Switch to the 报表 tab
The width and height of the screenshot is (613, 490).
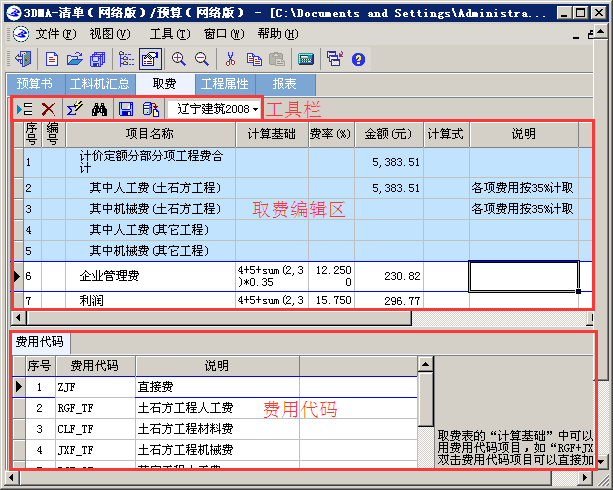click(x=284, y=85)
